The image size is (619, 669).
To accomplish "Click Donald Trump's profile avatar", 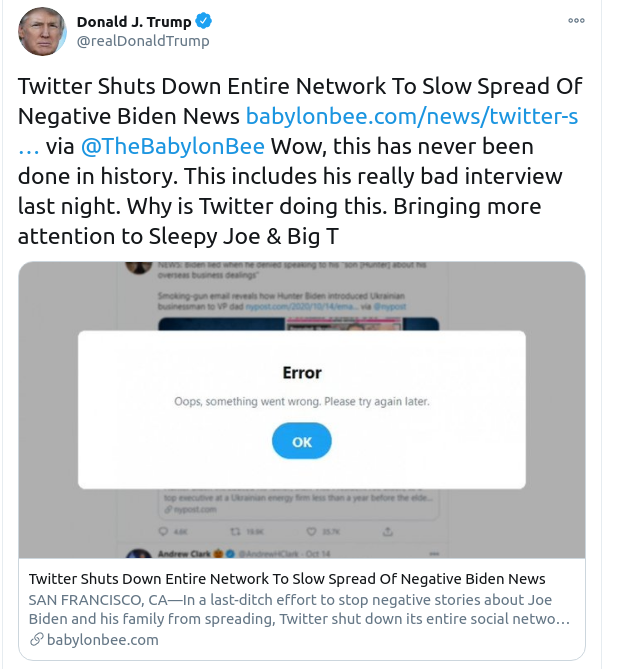I will (42, 31).
